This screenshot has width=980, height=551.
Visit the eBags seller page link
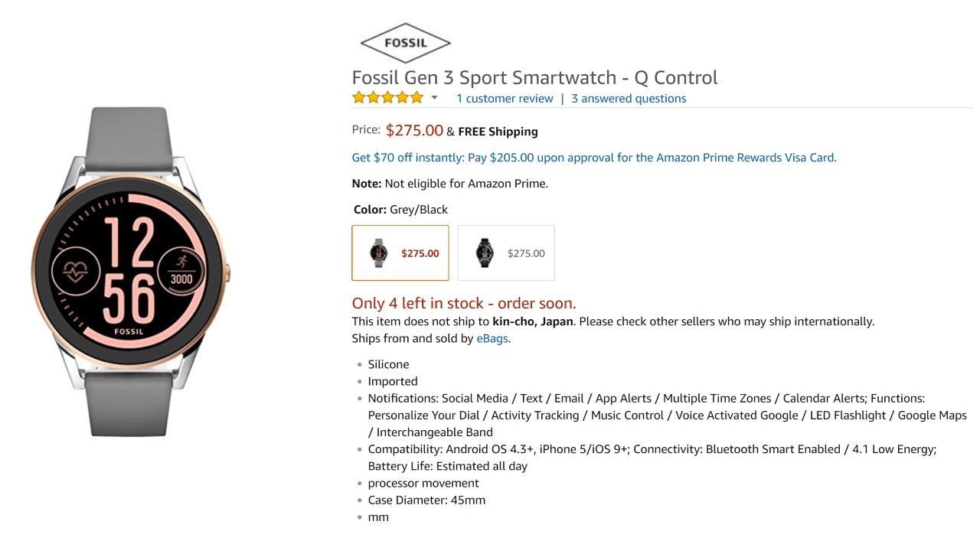tap(492, 338)
